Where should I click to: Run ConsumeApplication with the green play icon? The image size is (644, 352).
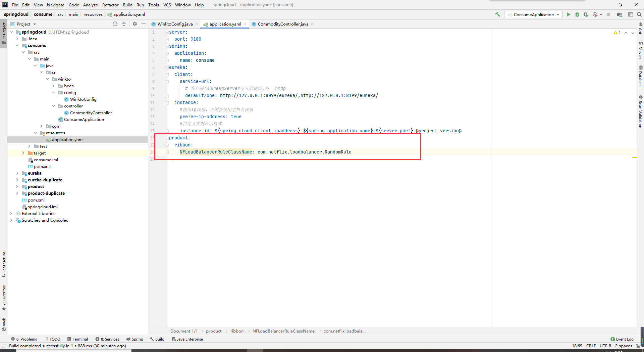click(569, 14)
